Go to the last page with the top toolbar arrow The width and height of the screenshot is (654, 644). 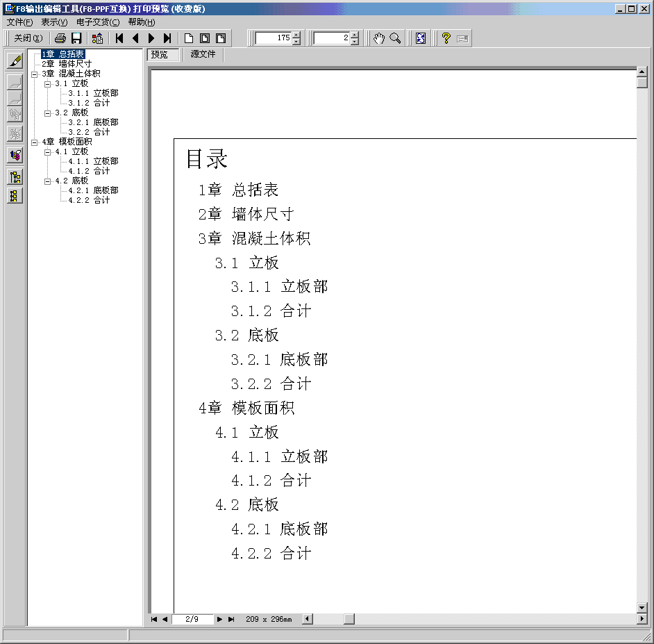[167, 38]
